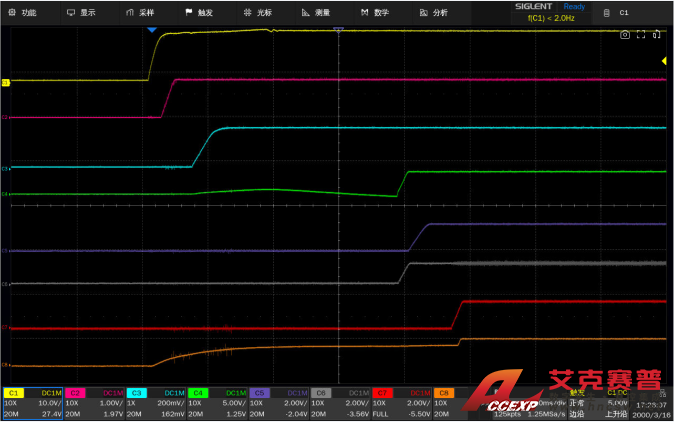Click the fullscreen bracket icon
This screenshot has height=422, width=674.
641,34
